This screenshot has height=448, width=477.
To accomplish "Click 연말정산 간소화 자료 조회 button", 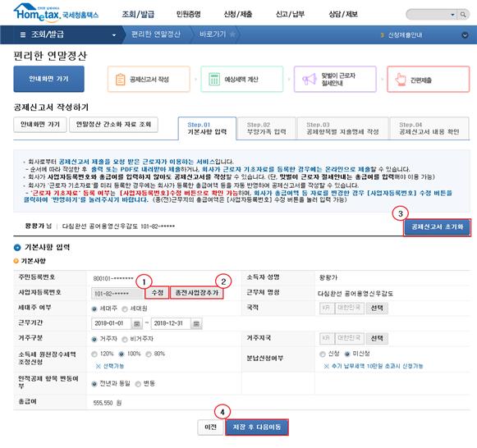I will (x=113, y=125).
